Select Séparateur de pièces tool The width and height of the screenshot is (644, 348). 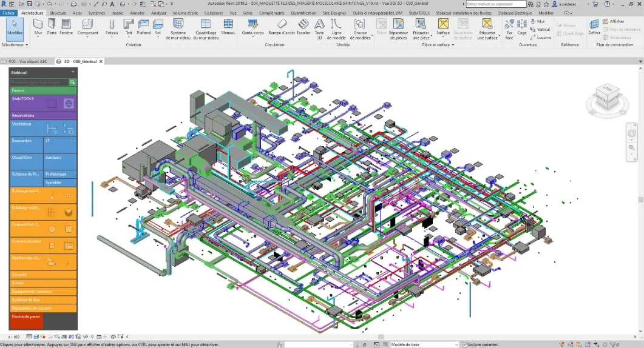point(398,28)
